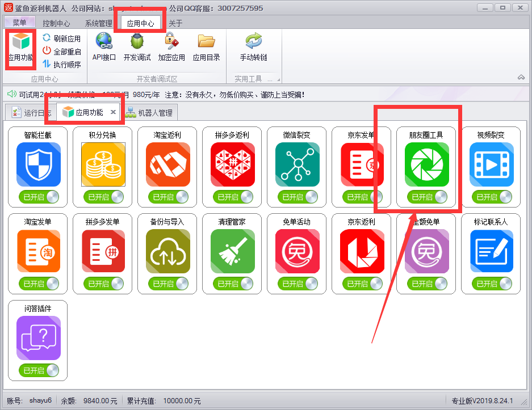This screenshot has width=532, height=410.
Task: Open the 标记联系人 edit icon
Action: point(492,251)
